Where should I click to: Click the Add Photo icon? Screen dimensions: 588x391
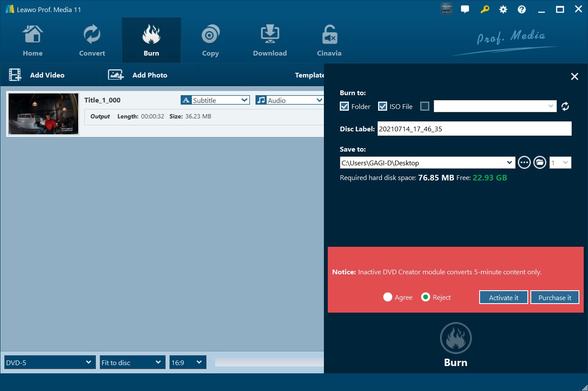(115, 74)
